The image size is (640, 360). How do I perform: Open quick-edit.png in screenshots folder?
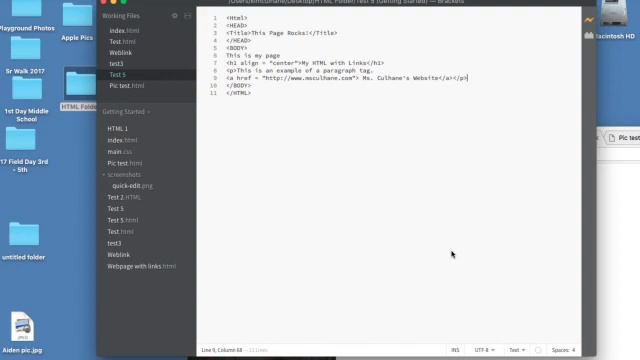(x=132, y=186)
